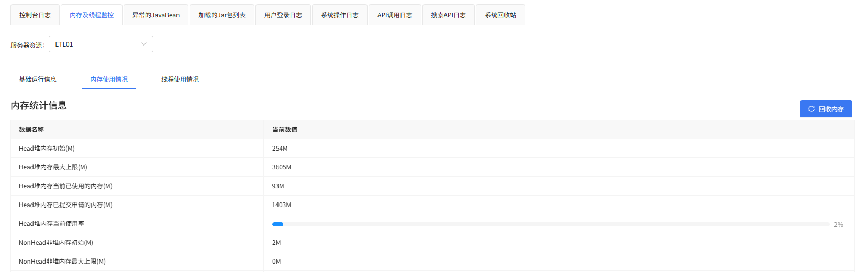Click the Head堆内存当前使用率 progress bar

pos(551,224)
